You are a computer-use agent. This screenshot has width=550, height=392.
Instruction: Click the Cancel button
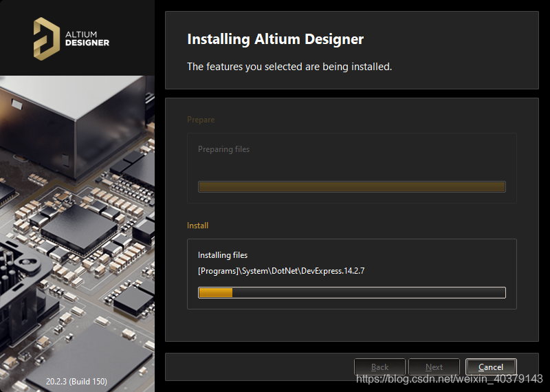[x=491, y=367]
